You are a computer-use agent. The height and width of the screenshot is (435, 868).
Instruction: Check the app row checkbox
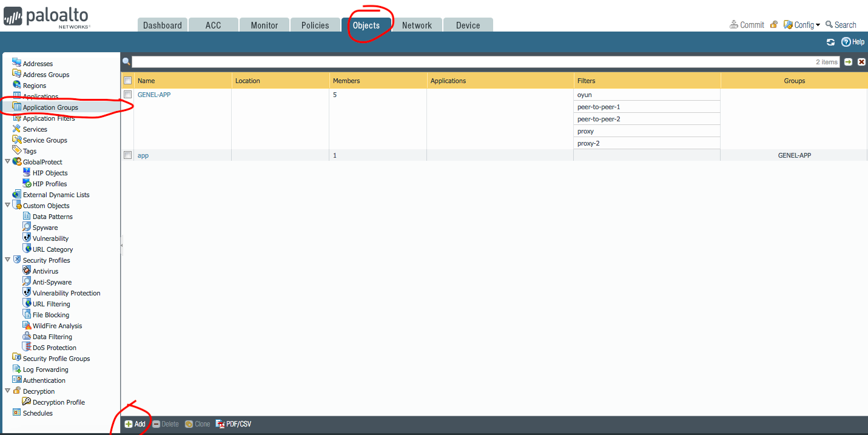[x=127, y=155]
